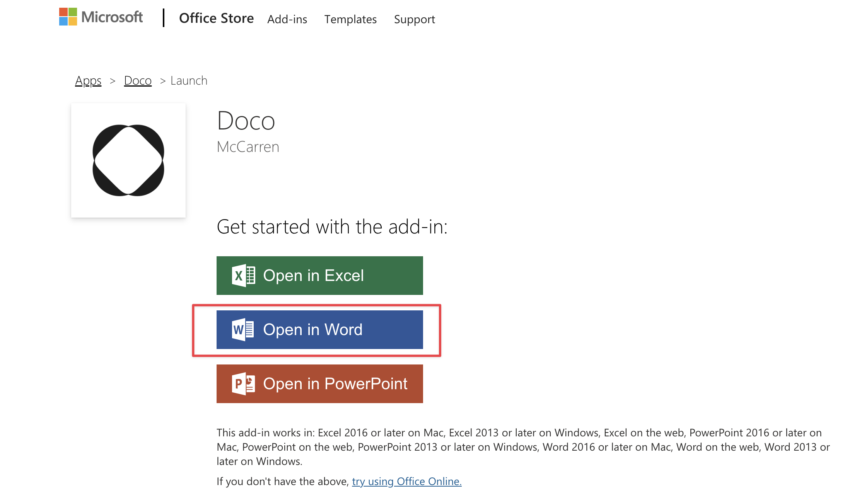Navigate to Apps via breadcrumb
The height and width of the screenshot is (504, 857).
coord(88,80)
